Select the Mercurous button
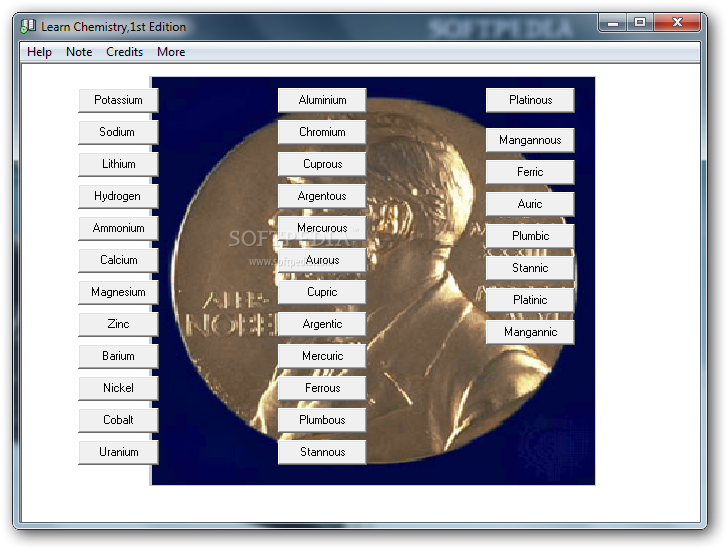728x550 pixels. pyautogui.click(x=322, y=228)
